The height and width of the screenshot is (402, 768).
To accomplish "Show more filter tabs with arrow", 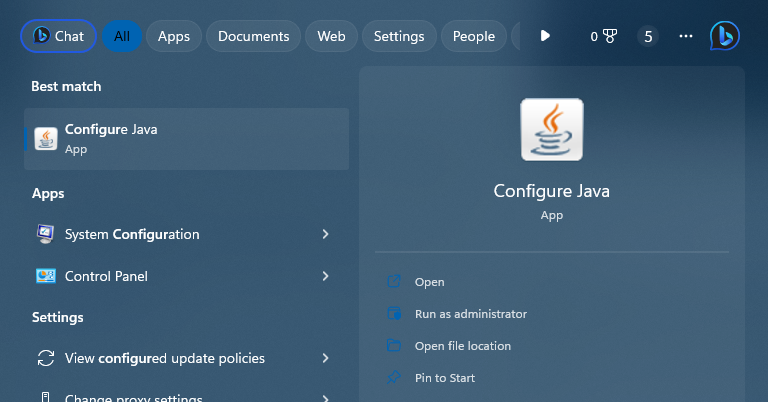I will click(x=545, y=36).
